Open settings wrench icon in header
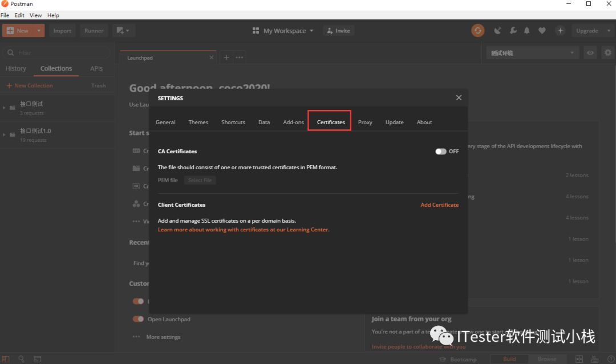This screenshot has width=616, height=364. pos(513,31)
